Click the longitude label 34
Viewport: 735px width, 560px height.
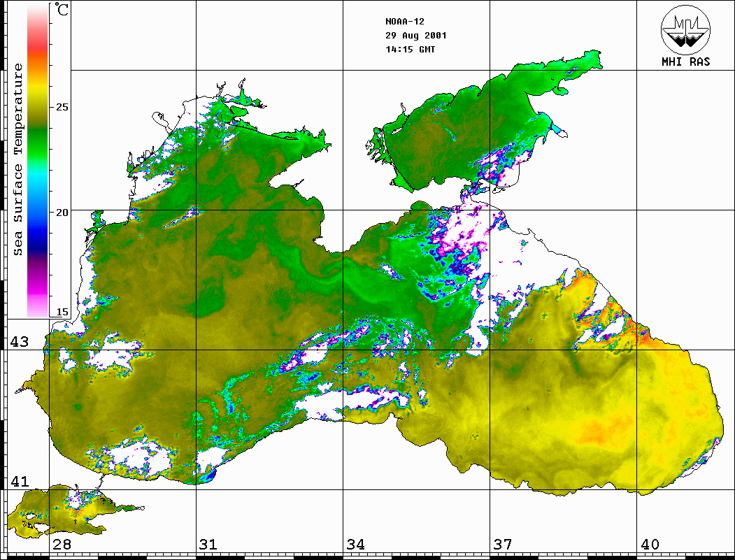[x=356, y=545]
